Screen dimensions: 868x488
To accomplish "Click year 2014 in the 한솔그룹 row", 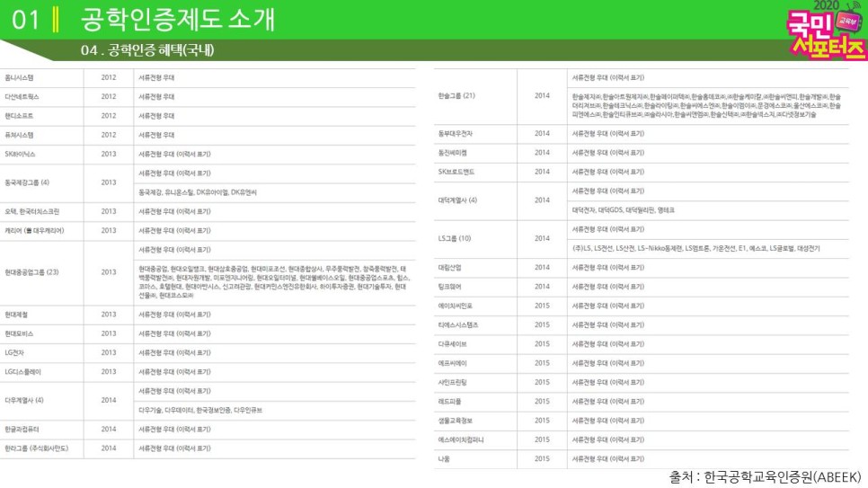I will coord(542,95).
